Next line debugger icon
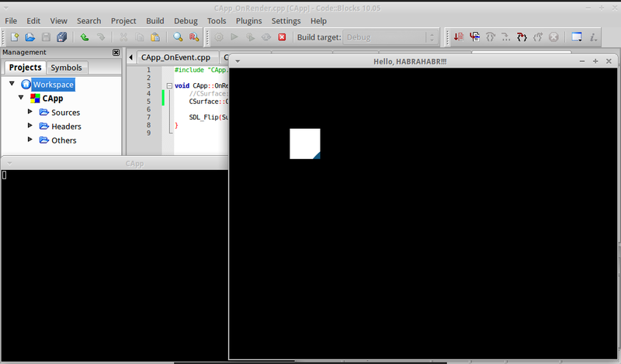This screenshot has height=364, width=621. point(491,37)
